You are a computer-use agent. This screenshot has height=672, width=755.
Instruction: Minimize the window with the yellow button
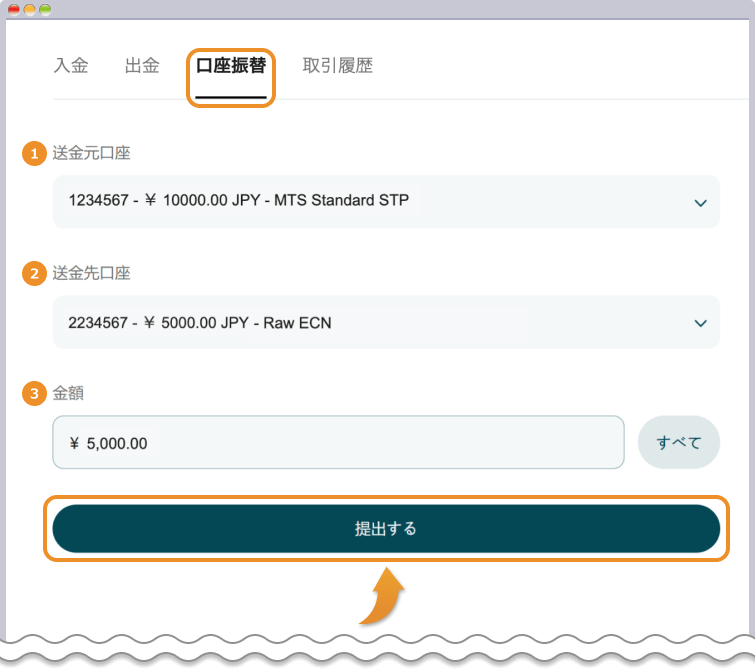point(29,10)
